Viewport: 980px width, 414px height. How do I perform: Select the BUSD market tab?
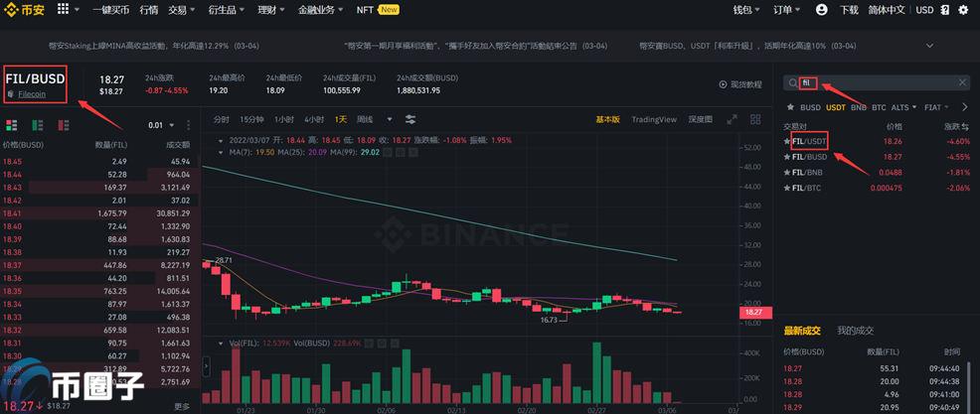tap(811, 107)
